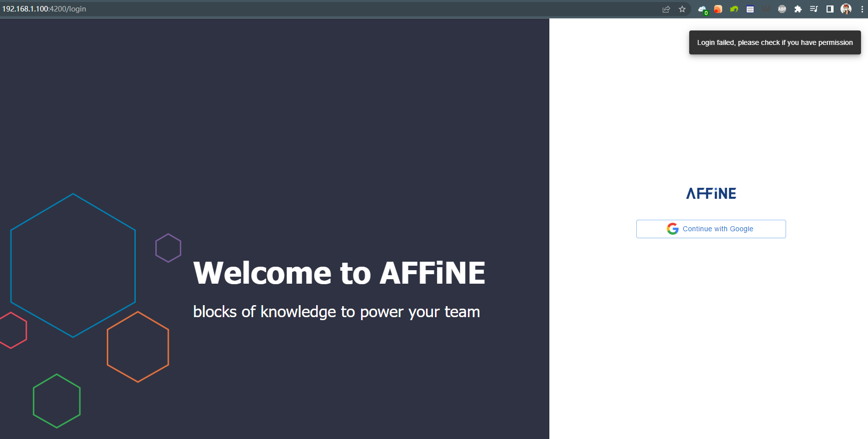The image size is (868, 439).
Task: Click the orange circle extension icon
Action: point(718,9)
